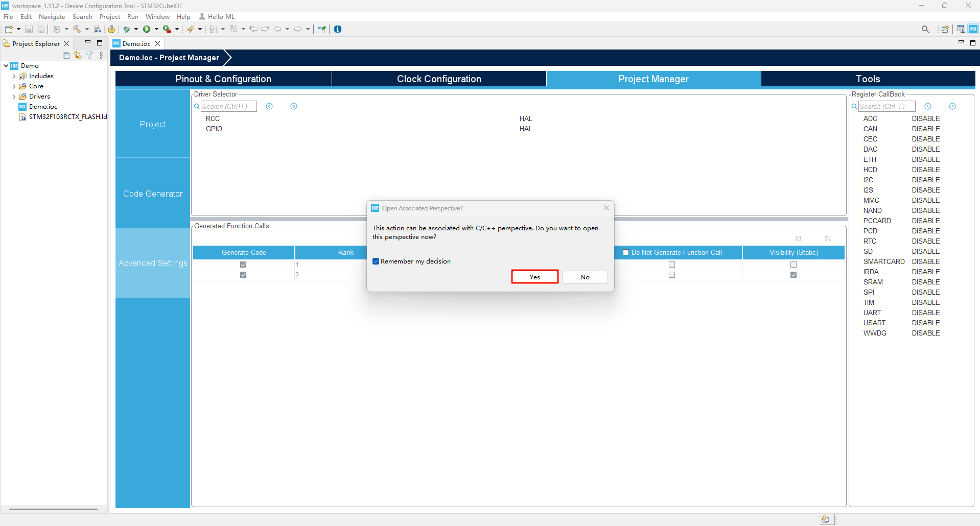
Task: Enable Visibility Static for rank 1 row
Action: point(794,265)
